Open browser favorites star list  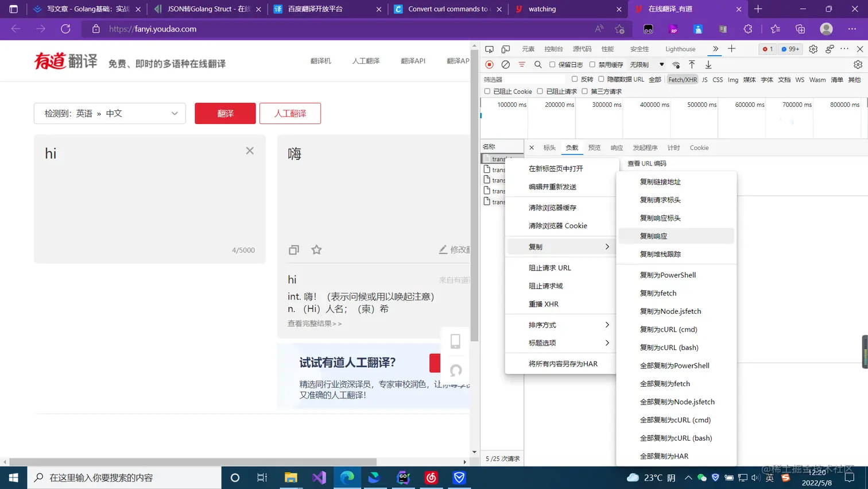(775, 29)
